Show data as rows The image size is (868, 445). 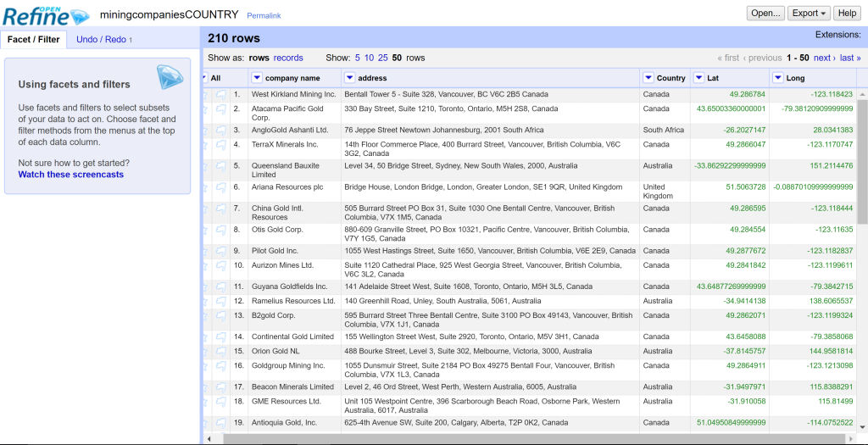[x=259, y=58]
